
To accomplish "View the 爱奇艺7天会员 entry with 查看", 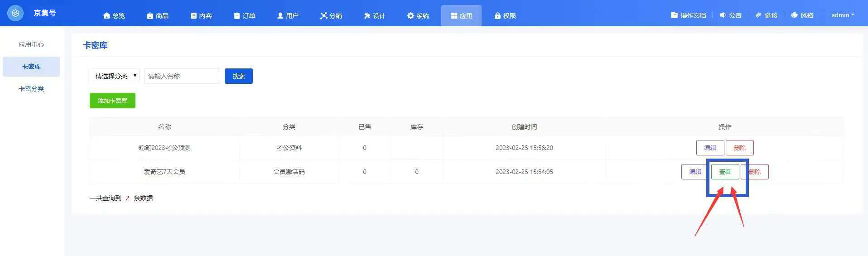I will click(725, 172).
